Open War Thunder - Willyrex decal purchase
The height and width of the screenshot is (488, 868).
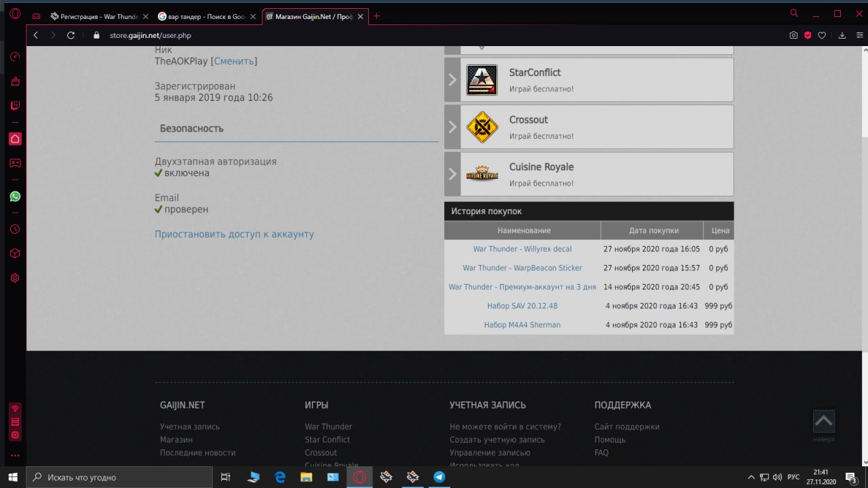click(522, 249)
